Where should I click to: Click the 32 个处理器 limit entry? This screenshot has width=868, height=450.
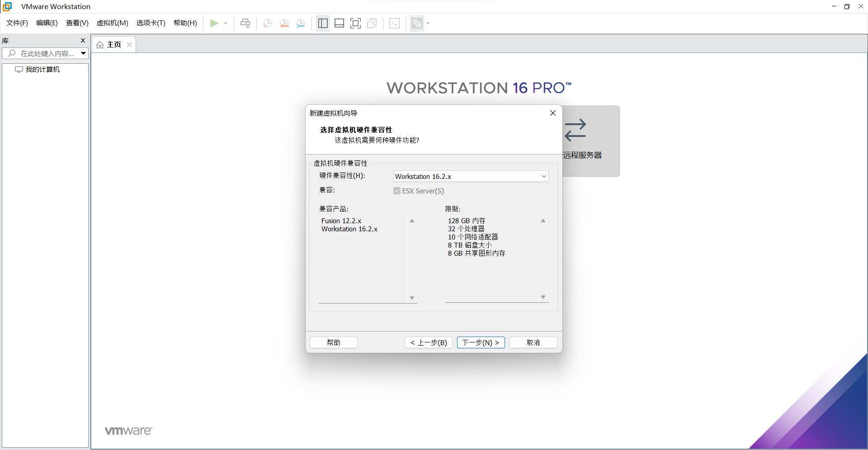click(466, 229)
